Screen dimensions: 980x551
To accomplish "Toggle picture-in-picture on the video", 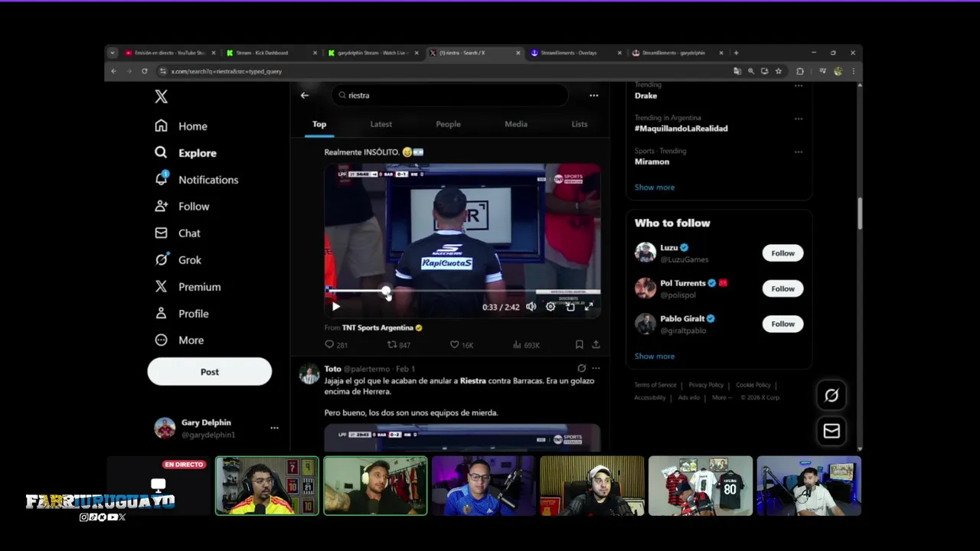I will [570, 307].
